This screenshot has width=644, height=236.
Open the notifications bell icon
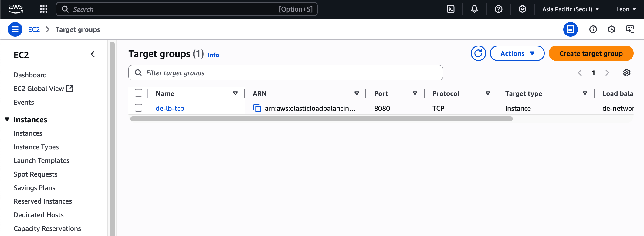point(474,9)
